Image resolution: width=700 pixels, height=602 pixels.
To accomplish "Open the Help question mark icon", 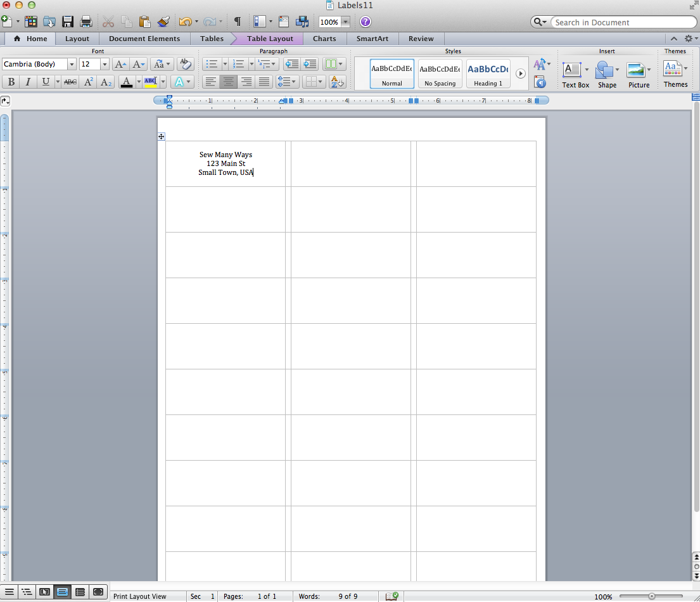I will 365,22.
